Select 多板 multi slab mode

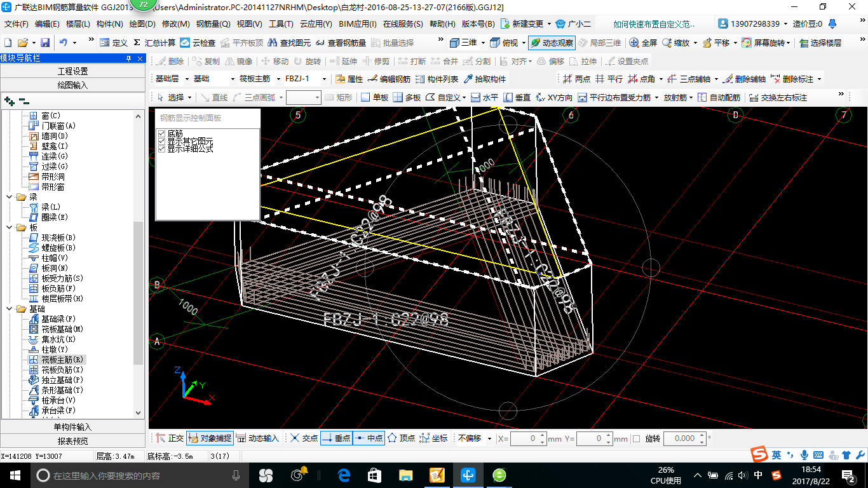[407, 97]
